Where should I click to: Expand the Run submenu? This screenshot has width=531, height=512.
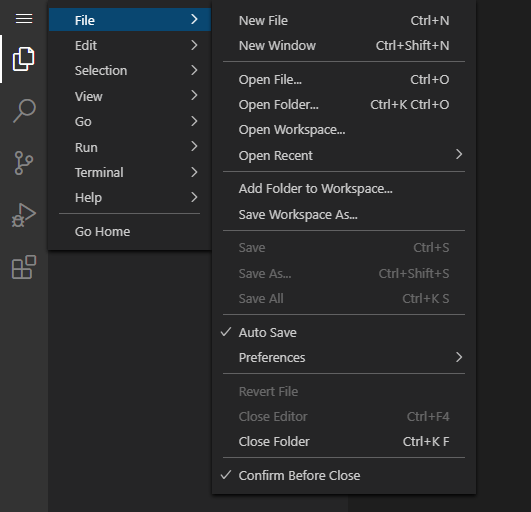[x=130, y=147]
